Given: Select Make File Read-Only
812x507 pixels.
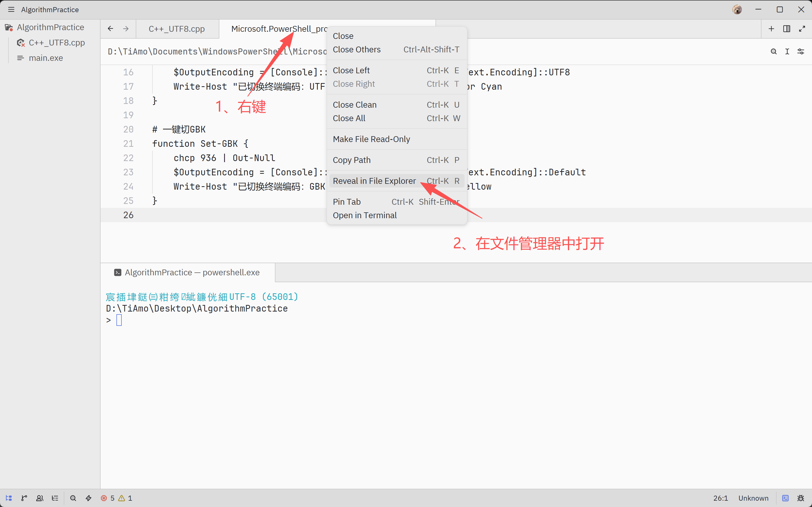Looking at the screenshot, I should point(396,139).
